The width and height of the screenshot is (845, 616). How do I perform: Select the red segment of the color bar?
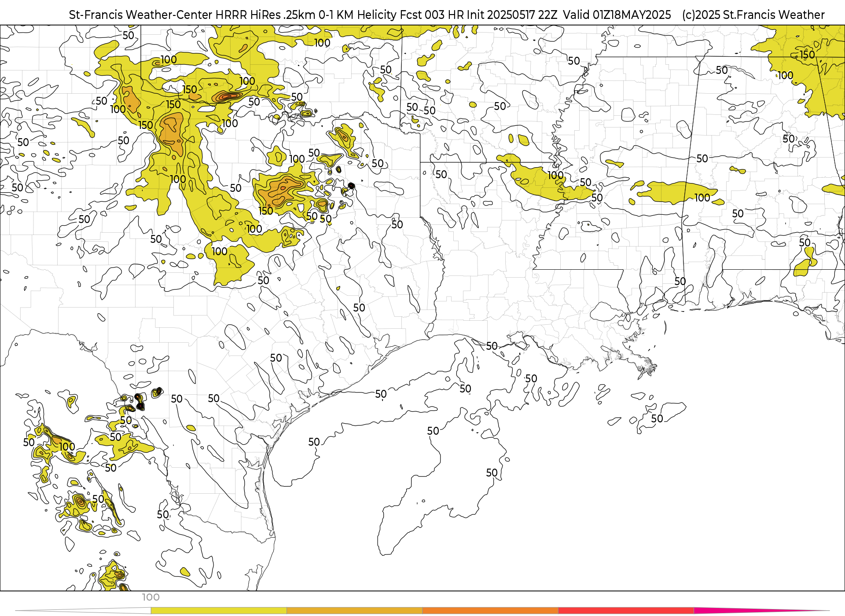click(x=626, y=611)
